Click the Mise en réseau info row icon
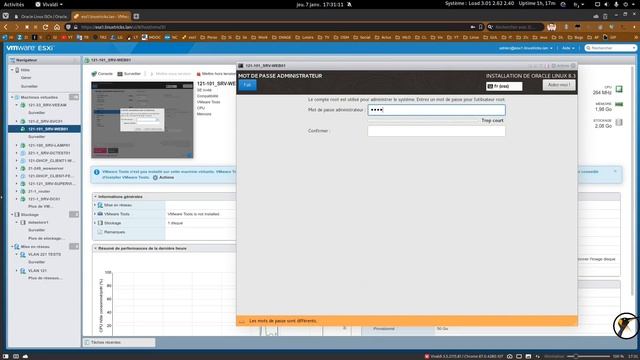640x360 pixels. 100,205
